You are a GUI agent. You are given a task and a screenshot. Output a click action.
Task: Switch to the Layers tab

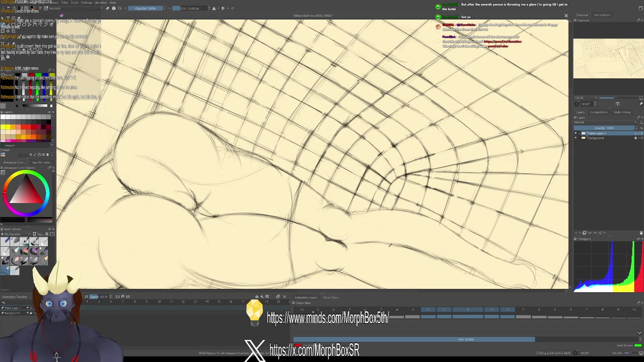pyautogui.click(x=580, y=112)
